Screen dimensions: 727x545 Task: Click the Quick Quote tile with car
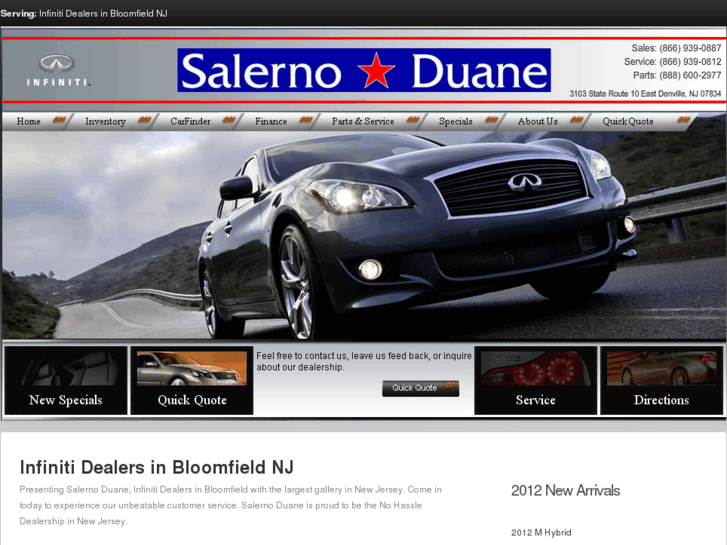(192, 380)
